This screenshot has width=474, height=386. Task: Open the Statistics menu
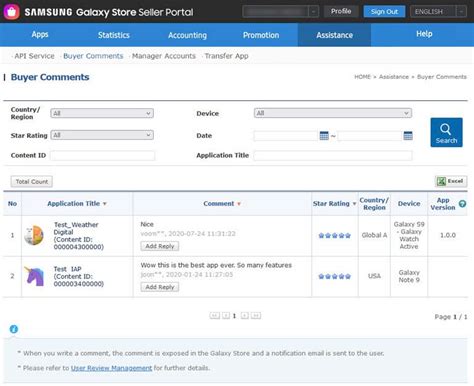click(114, 35)
